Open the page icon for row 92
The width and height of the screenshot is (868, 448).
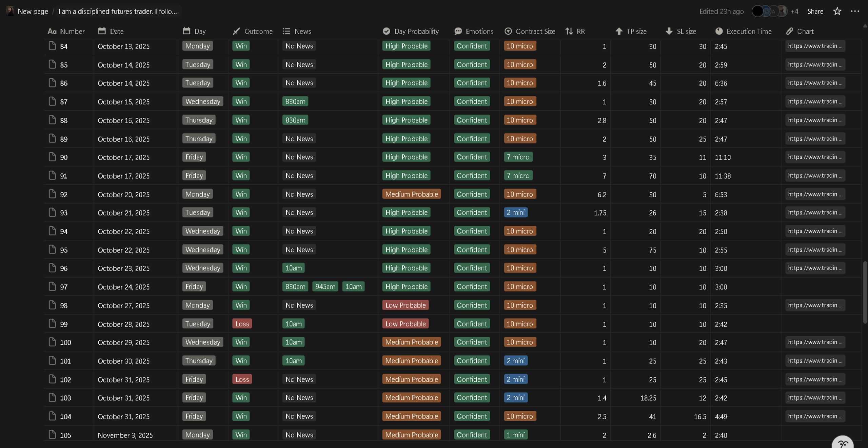click(52, 194)
